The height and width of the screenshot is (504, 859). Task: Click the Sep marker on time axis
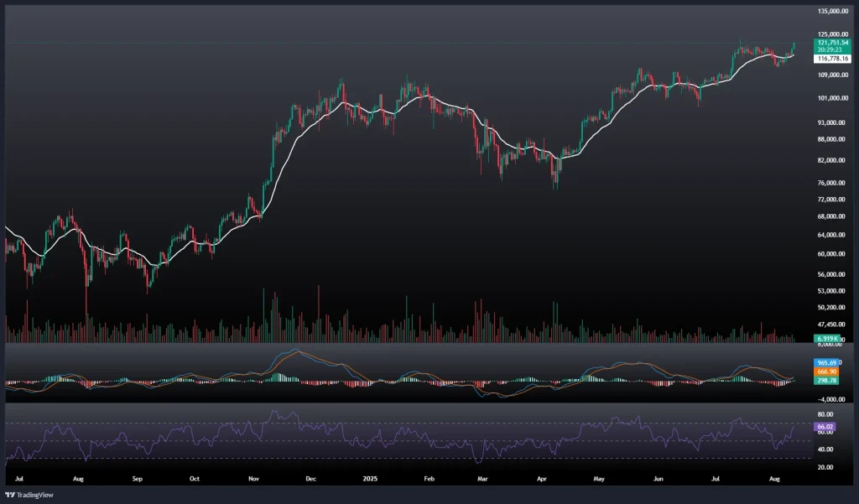pos(138,479)
